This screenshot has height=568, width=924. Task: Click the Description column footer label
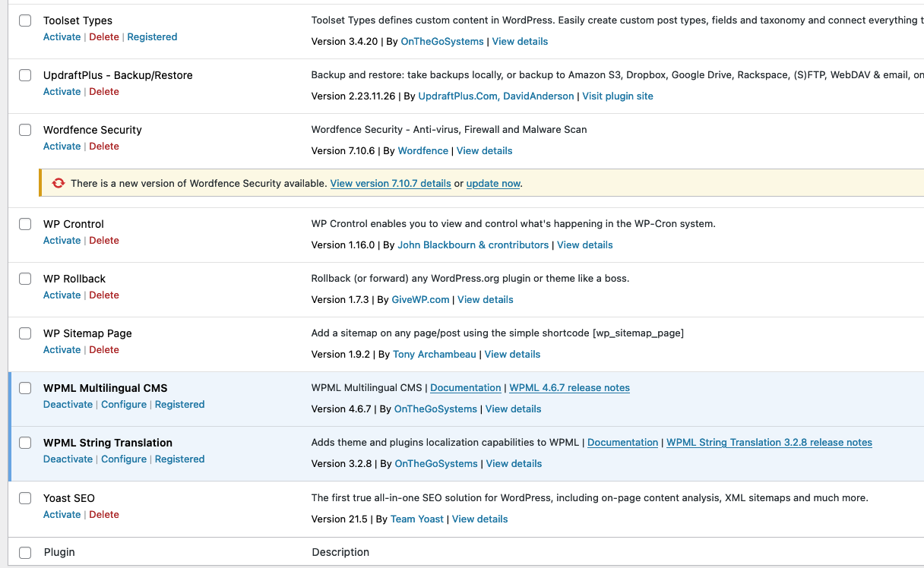point(340,552)
